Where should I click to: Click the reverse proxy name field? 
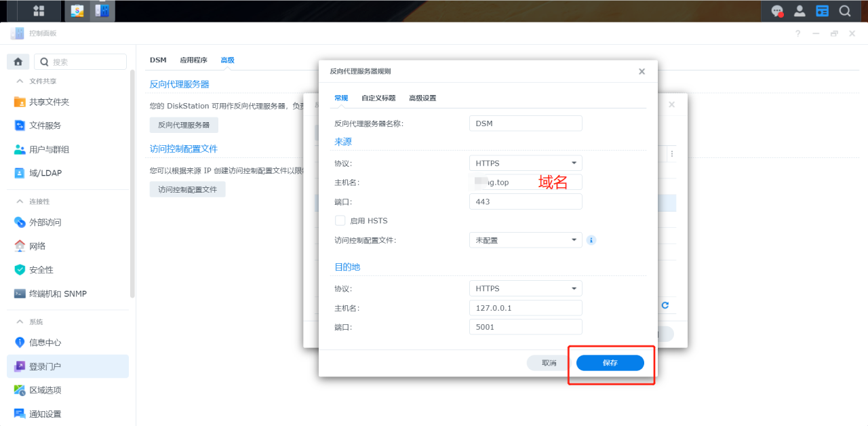pos(526,123)
